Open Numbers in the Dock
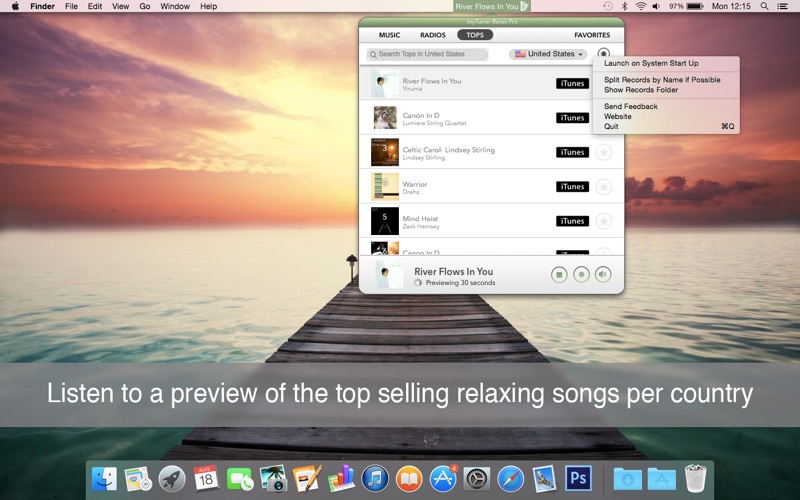Viewport: 800px width, 500px height. pos(341,479)
